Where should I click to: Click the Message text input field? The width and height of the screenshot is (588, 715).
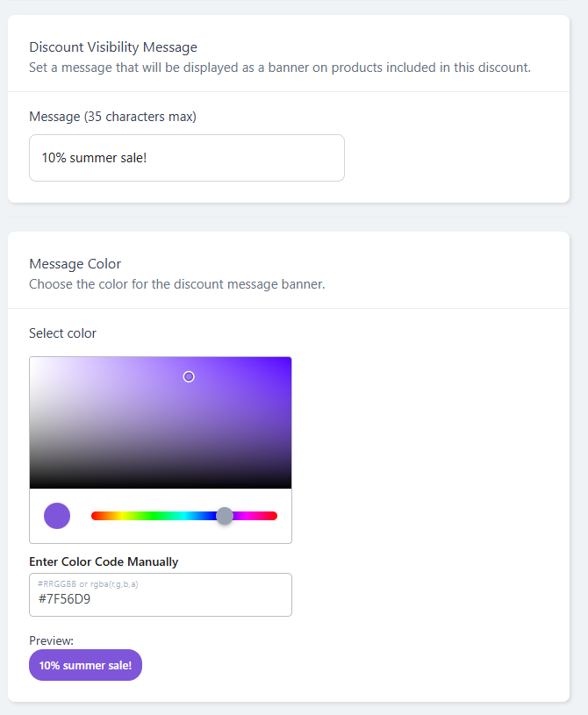(187, 158)
